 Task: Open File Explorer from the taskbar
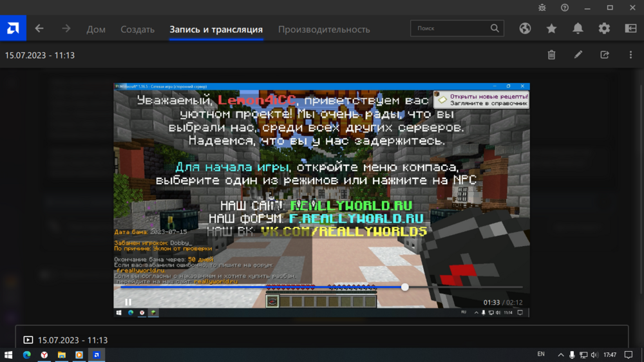pyautogui.click(x=62, y=355)
